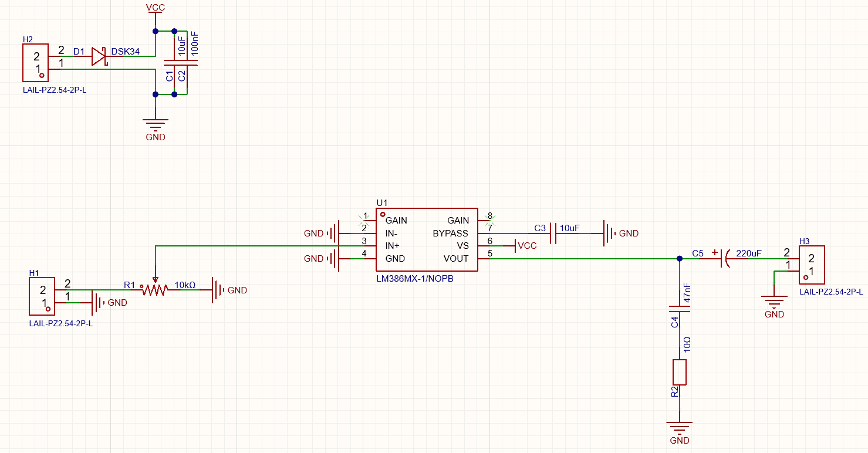Select the LAIL-PZ2.54-2P-L label under H1
The width and height of the screenshot is (868, 453).
tap(60, 323)
